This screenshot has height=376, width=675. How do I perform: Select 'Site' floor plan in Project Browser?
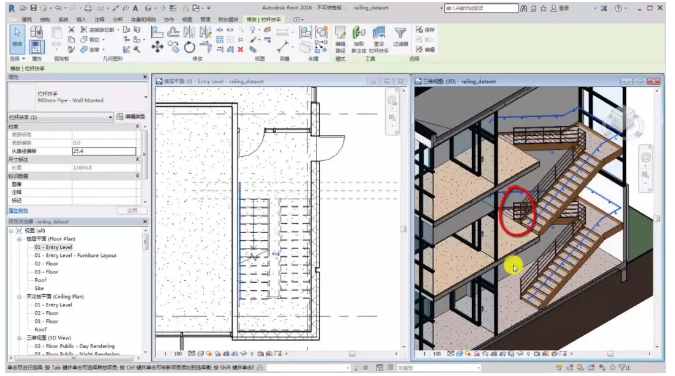39,288
